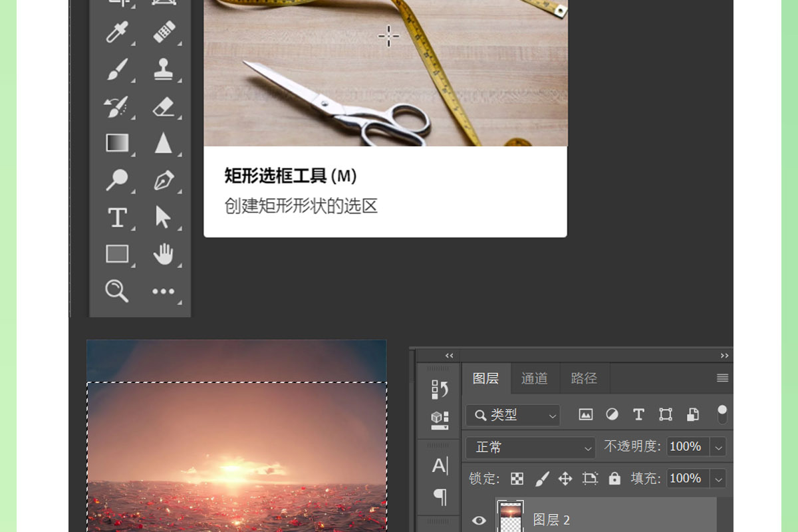Click the Zoom magnifier tool
This screenshot has height=532, width=798.
(117, 291)
